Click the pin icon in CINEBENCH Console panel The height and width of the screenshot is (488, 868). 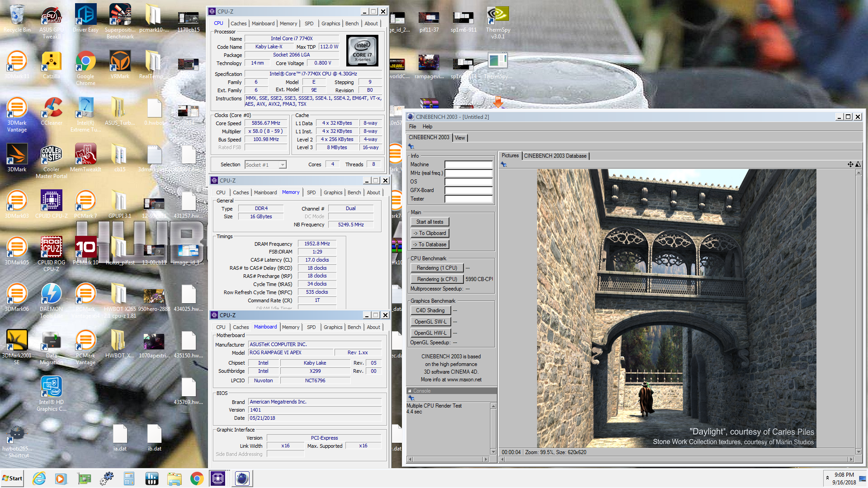click(x=411, y=398)
